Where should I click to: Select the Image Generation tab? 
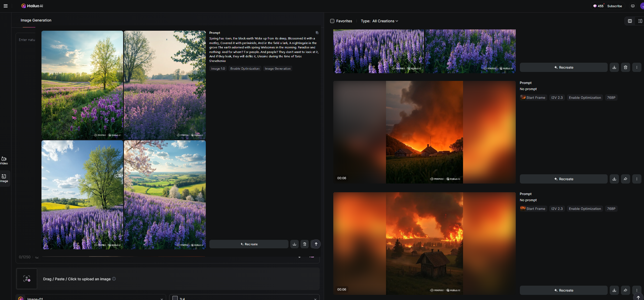point(36,20)
